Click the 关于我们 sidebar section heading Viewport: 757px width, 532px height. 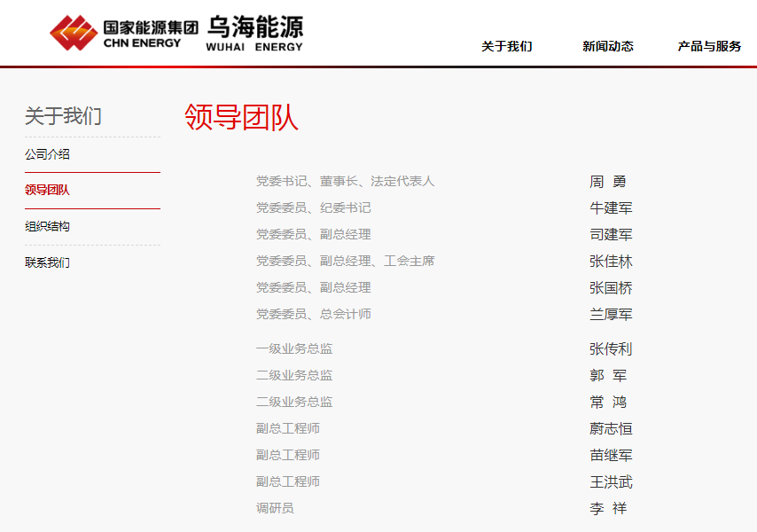click(x=63, y=115)
